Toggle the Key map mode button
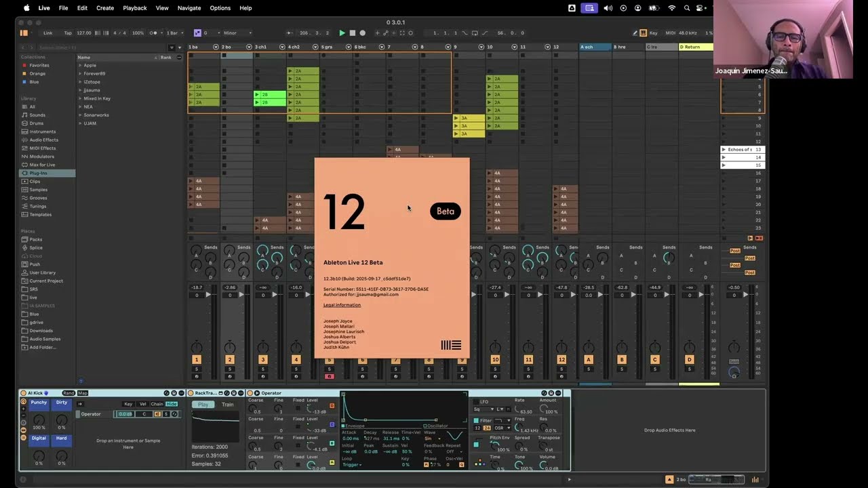The height and width of the screenshot is (488, 868). (654, 33)
